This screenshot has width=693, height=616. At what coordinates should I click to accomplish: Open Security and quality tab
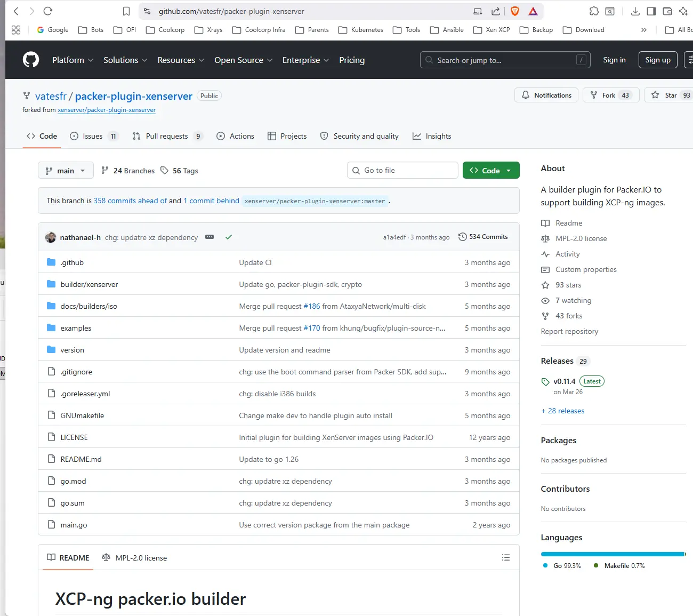[359, 136]
